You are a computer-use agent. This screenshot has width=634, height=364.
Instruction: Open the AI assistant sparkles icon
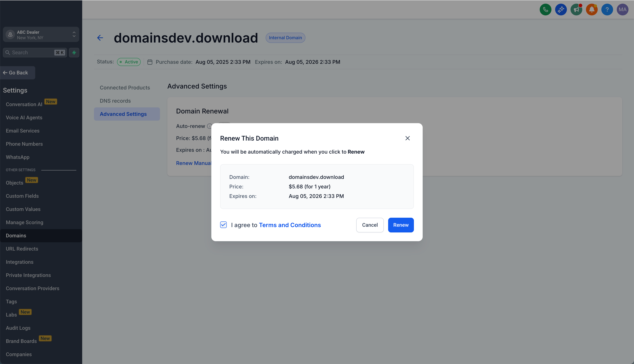[x=561, y=10]
